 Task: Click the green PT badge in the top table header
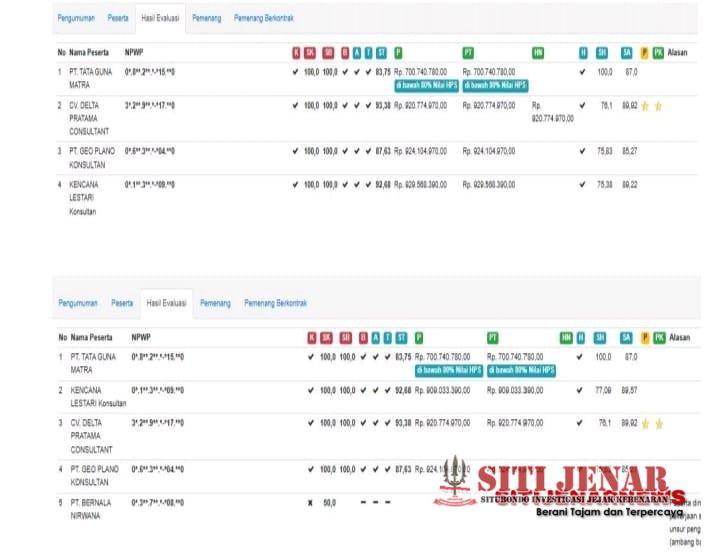tap(468, 52)
